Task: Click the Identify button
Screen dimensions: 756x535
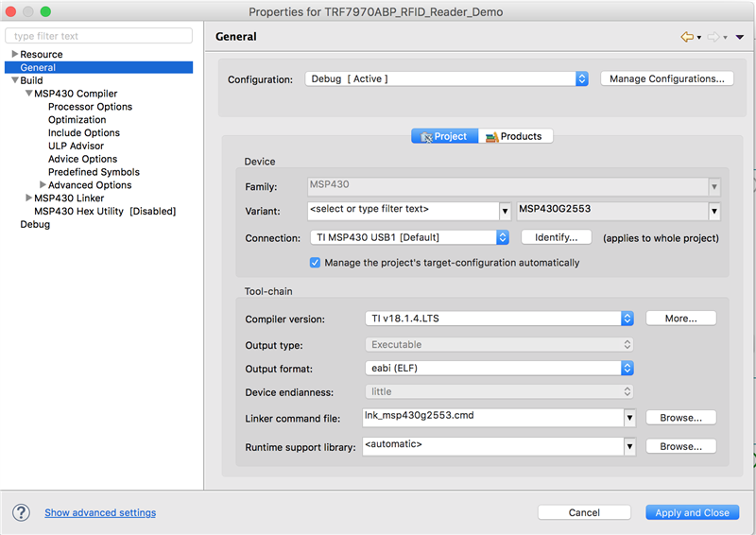Action: 562,237
